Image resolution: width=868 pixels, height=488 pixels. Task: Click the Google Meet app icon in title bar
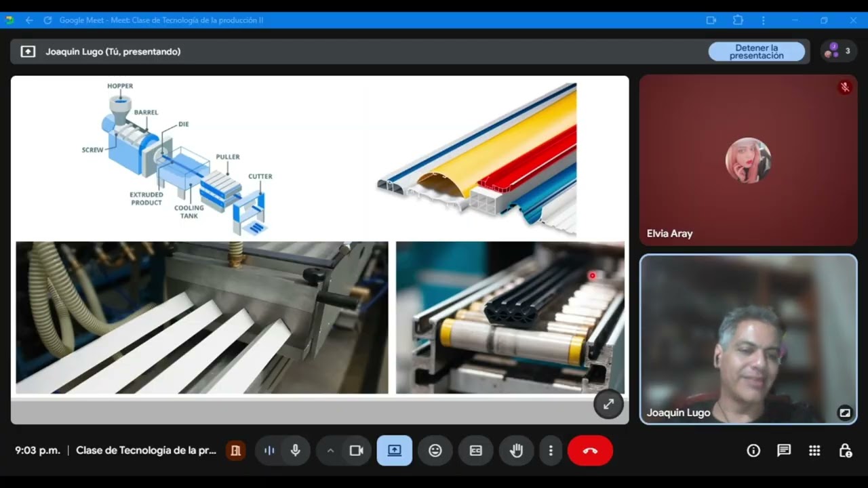click(9, 20)
